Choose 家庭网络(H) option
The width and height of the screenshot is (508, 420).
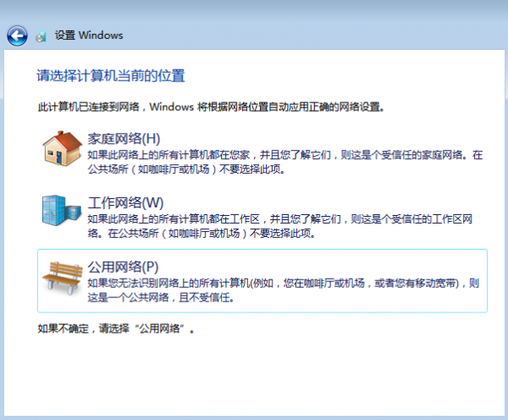tap(124, 139)
